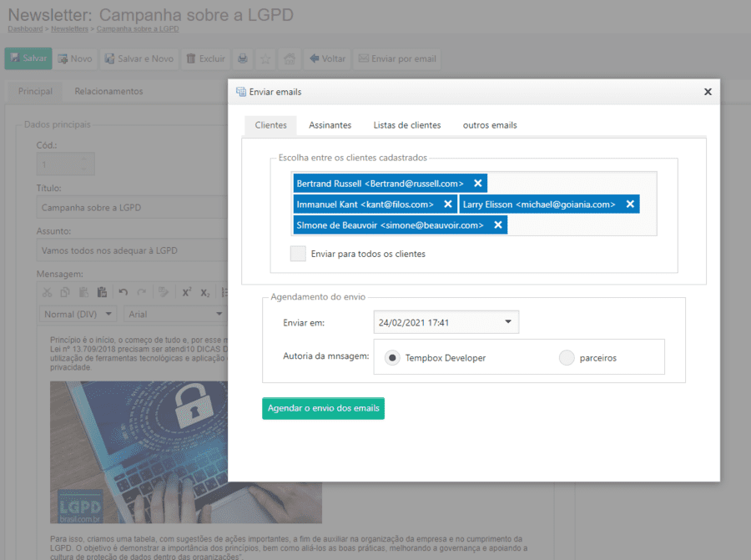Remove Larry Elisson from recipients
The image size is (751, 560).
(629, 204)
